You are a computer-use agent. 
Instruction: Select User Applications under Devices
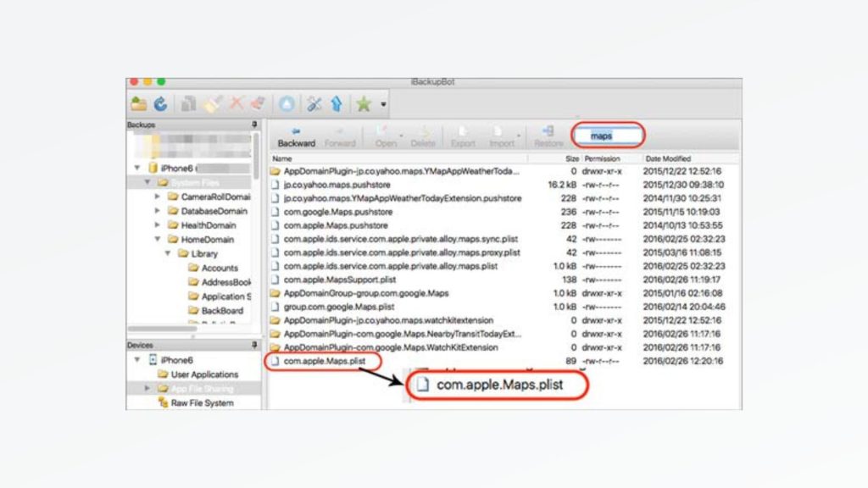tap(198, 374)
